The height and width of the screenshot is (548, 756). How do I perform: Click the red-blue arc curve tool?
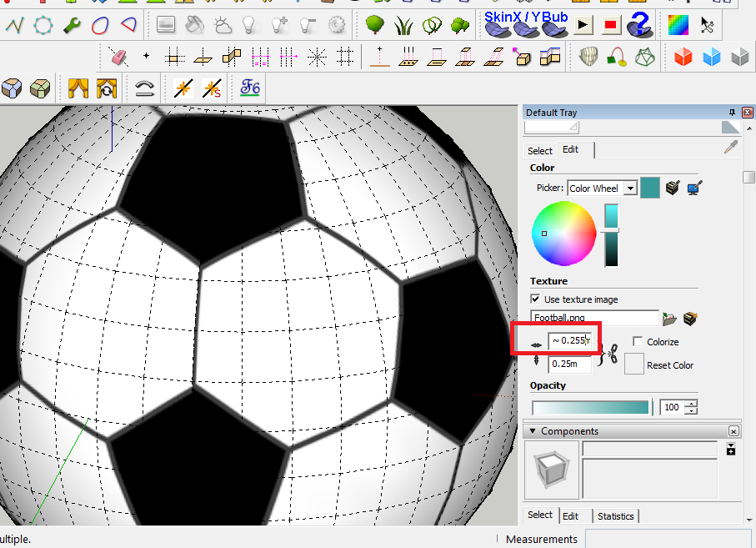coord(128,24)
